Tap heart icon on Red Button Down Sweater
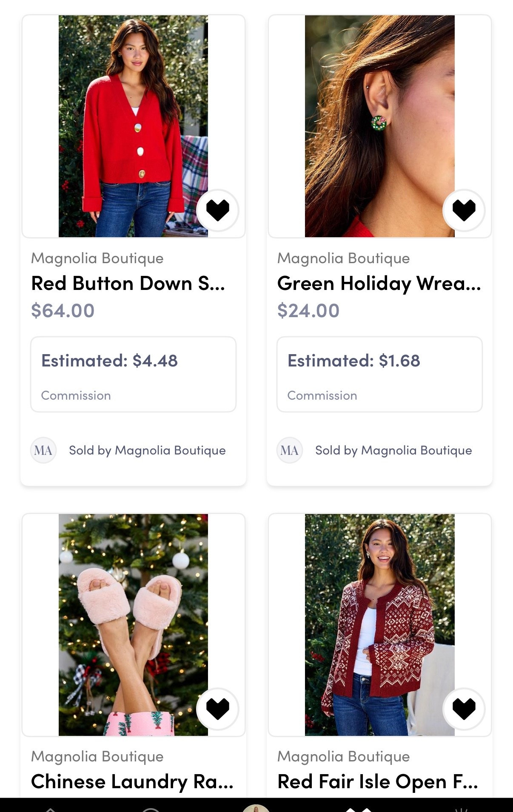Viewport: 513px width, 812px height. click(x=217, y=210)
